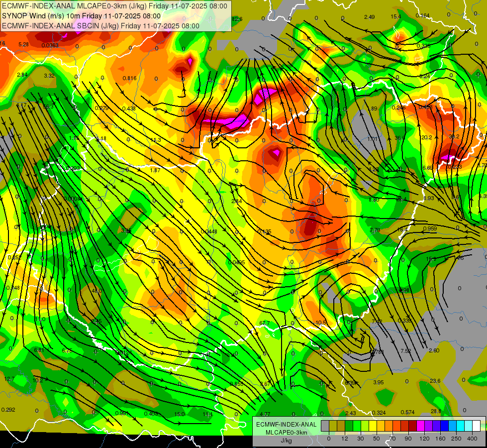This screenshot has width=487, height=448.
Task: Click the map value '0.959'
Action: point(430,228)
